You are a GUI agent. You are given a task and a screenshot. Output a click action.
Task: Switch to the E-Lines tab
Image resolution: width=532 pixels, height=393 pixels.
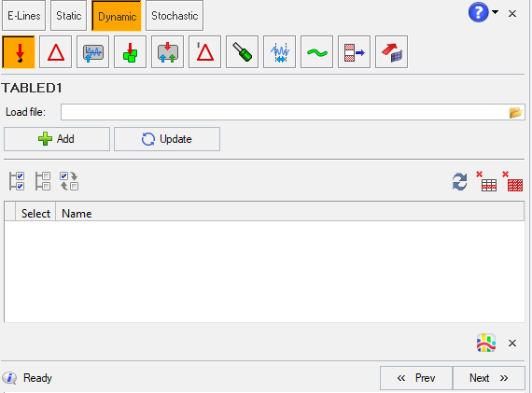(23, 16)
